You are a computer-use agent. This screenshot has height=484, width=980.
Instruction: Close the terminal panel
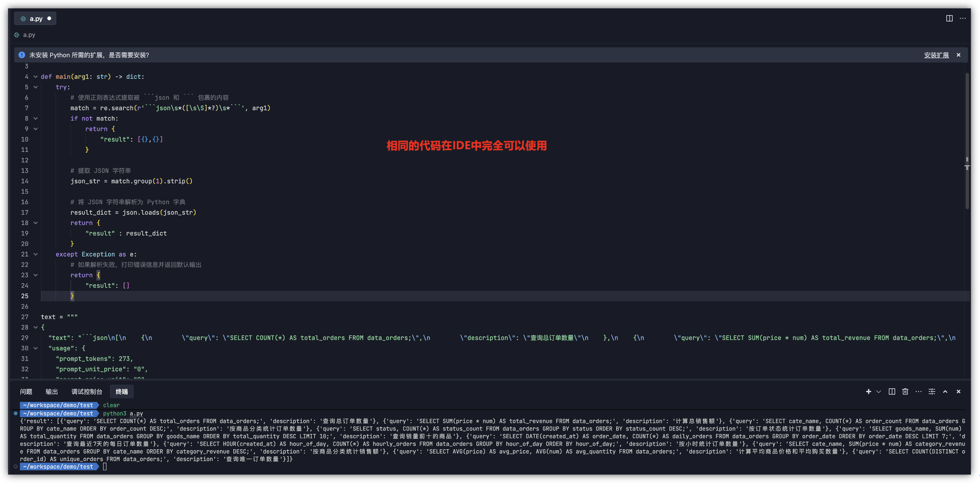[x=959, y=391]
